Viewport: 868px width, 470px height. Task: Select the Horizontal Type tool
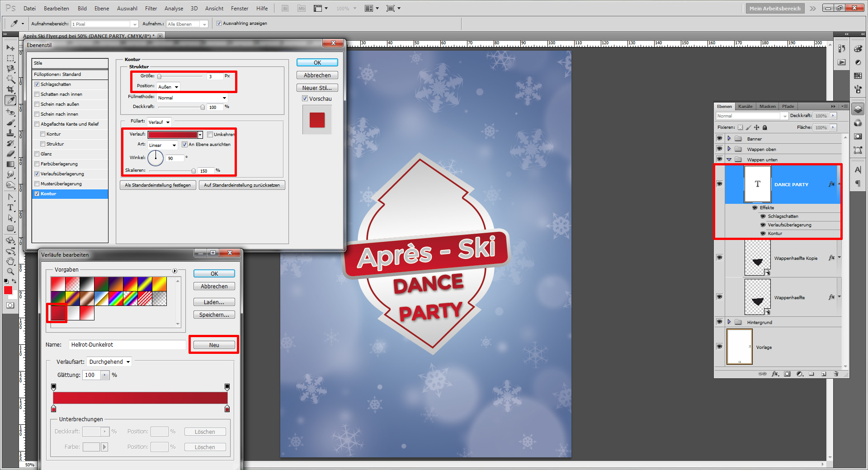click(10, 207)
